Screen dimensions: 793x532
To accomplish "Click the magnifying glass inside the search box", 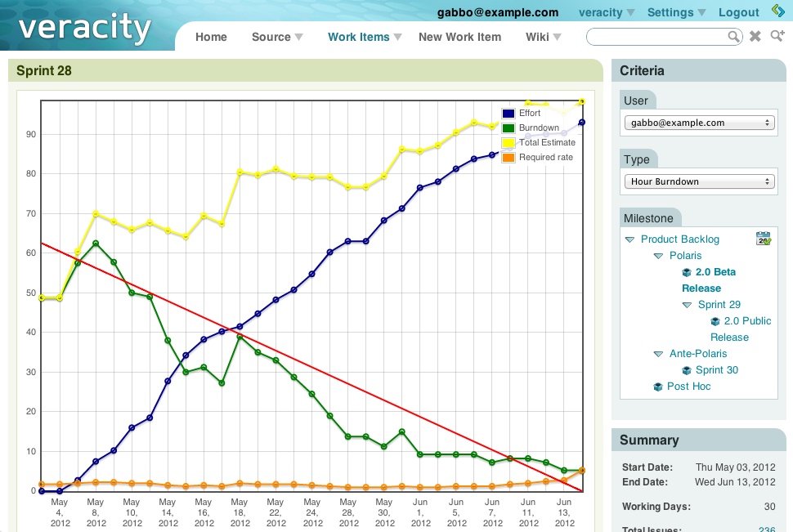I will coord(734,37).
